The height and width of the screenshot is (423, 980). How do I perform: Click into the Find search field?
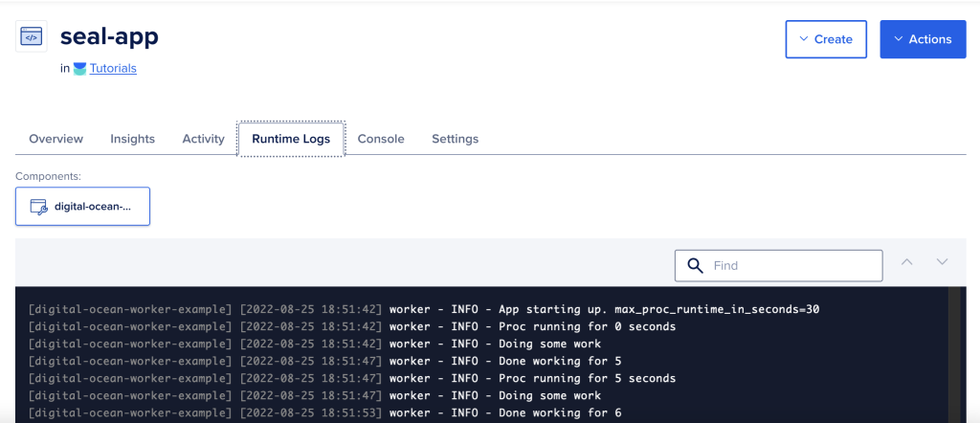[779, 265]
